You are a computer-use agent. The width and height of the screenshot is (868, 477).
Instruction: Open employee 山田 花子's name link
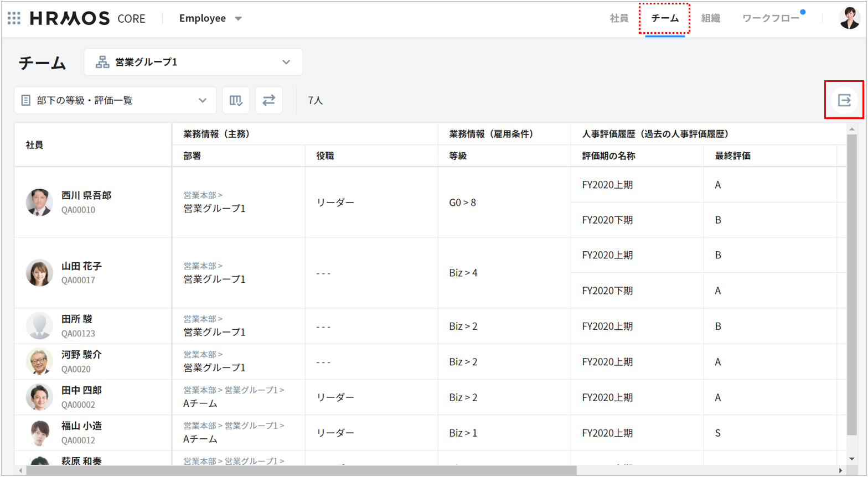coord(81,266)
